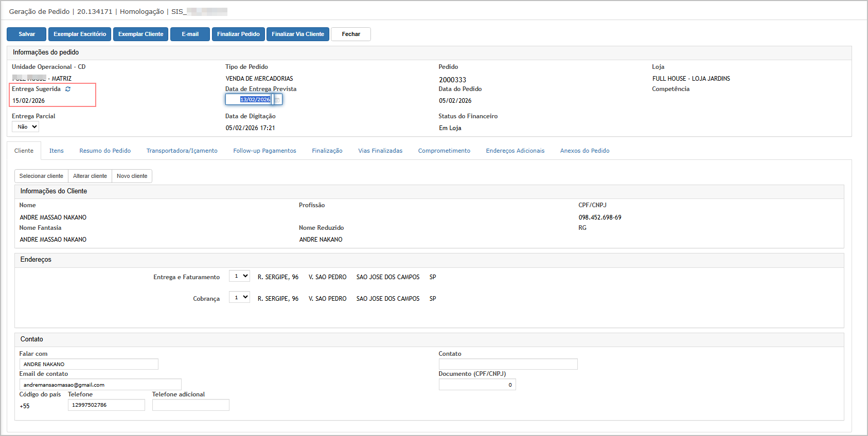Screen dimensions: 868x436
Task: Click the Exemplar Escritório button
Action: [80, 34]
